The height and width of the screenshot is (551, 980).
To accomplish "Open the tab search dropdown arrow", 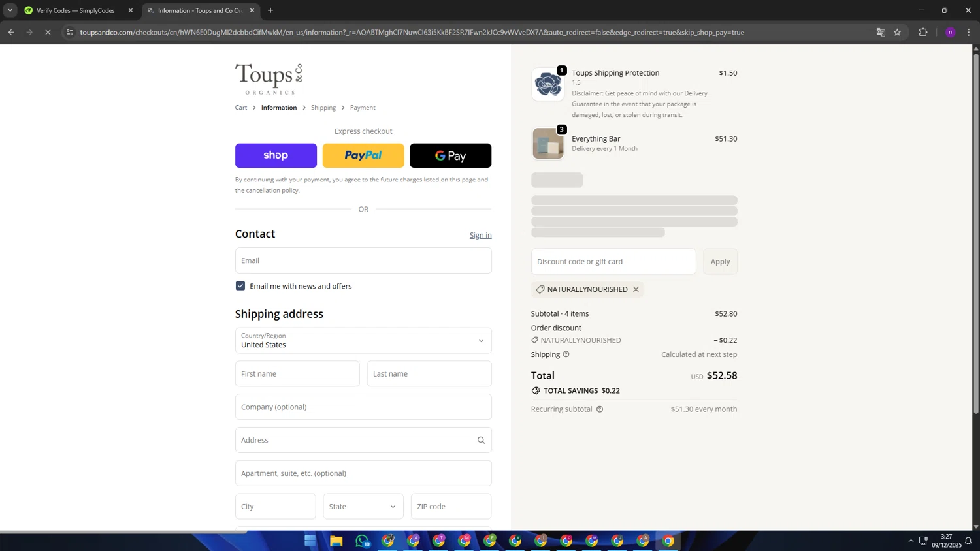I will pyautogui.click(x=10, y=10).
